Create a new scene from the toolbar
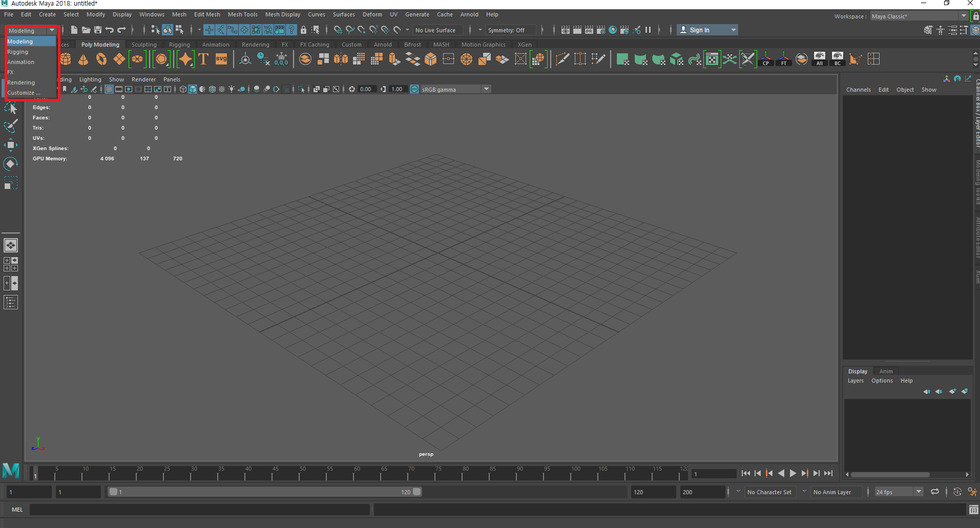980x528 pixels. coord(74,30)
